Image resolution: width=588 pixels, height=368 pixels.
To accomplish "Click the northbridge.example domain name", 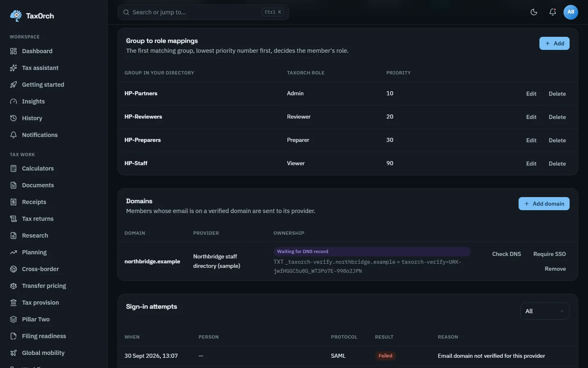I will pyautogui.click(x=152, y=261).
